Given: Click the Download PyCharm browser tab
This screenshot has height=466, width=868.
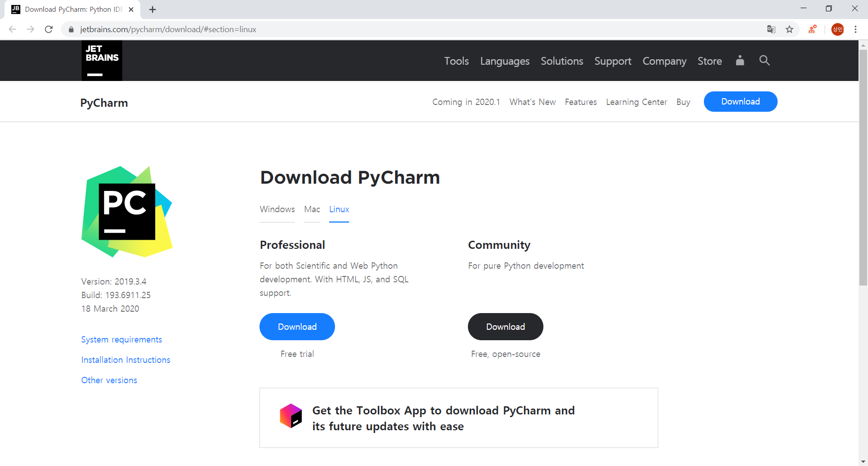Looking at the screenshot, I should click(x=72, y=10).
